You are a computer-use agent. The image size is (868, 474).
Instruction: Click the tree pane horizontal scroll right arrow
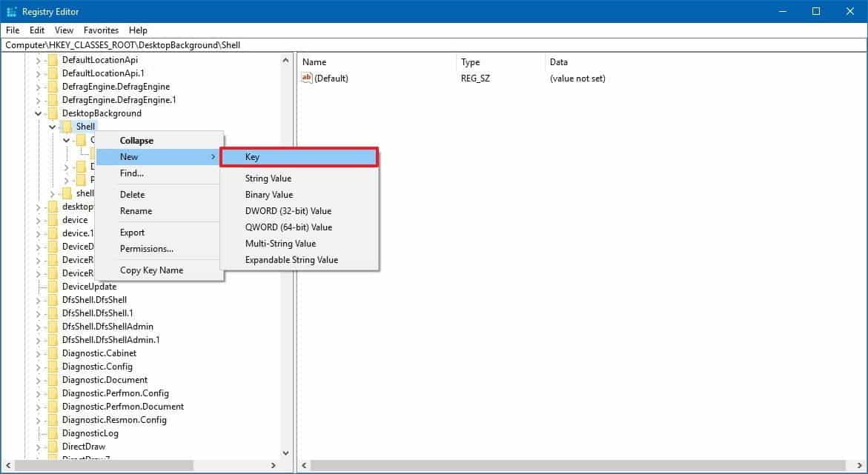(x=273, y=466)
